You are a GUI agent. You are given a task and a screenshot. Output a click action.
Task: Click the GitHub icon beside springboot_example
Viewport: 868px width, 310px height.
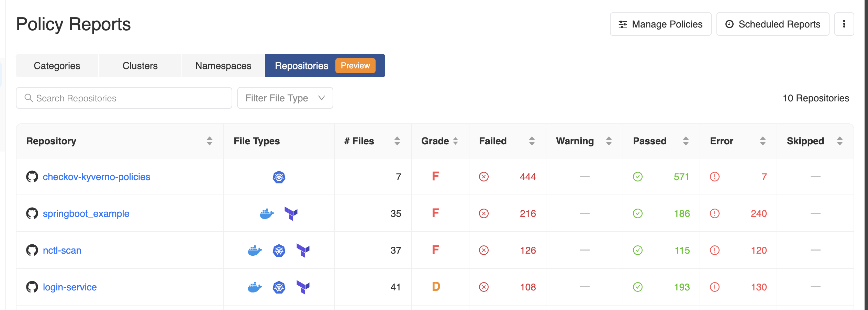[x=32, y=213]
